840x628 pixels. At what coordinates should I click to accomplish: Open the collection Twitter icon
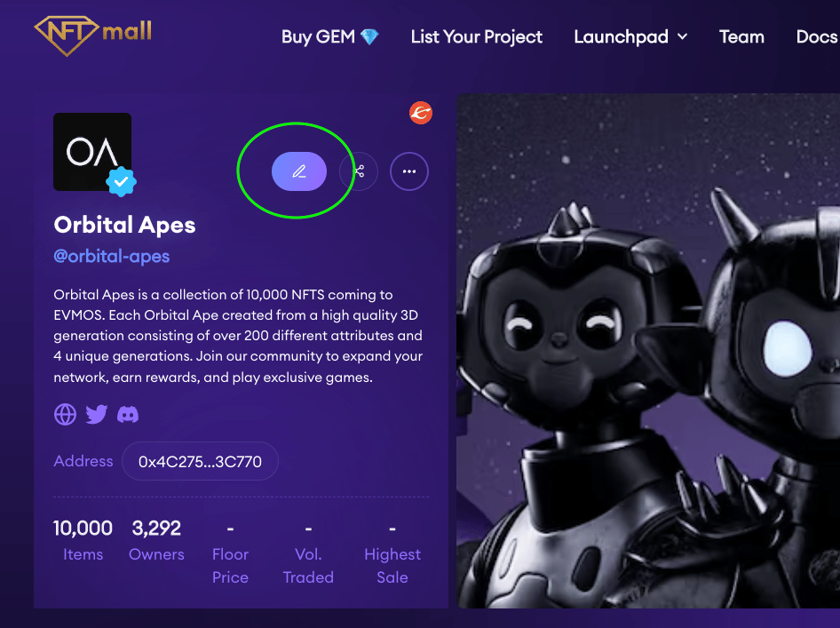tap(97, 414)
